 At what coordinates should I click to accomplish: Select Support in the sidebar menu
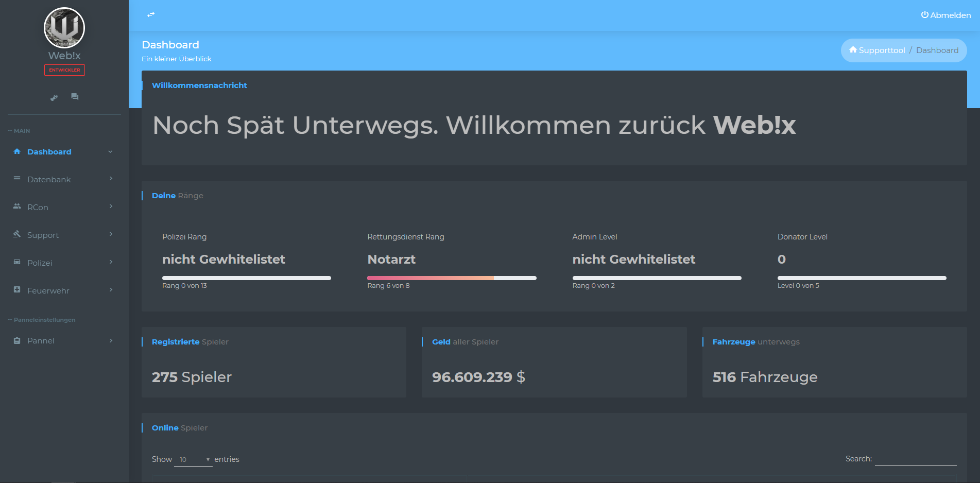[43, 235]
